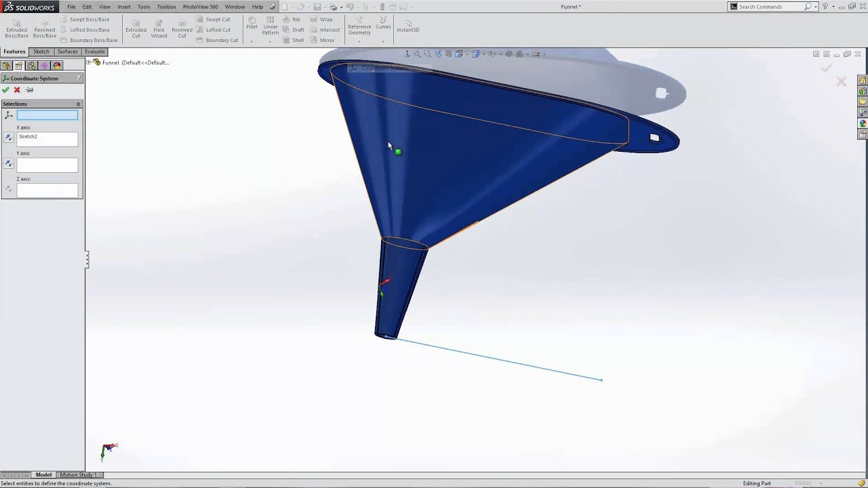Click the pushpin keep-visible button
Screen dimensions: 868x488
[29, 90]
